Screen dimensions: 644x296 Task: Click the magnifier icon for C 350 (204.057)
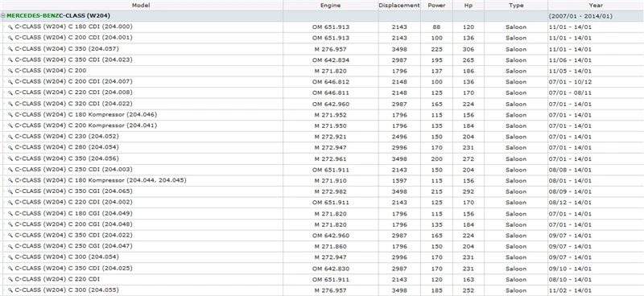pyautogui.click(x=10, y=49)
